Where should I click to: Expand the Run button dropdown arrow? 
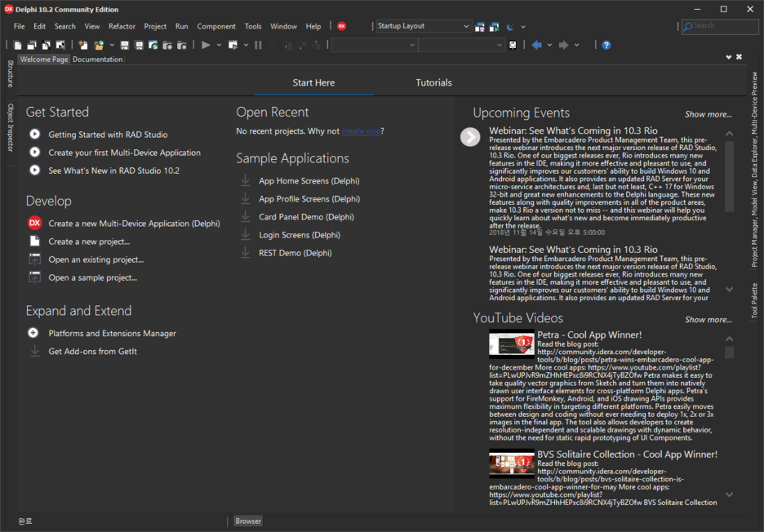click(x=219, y=46)
